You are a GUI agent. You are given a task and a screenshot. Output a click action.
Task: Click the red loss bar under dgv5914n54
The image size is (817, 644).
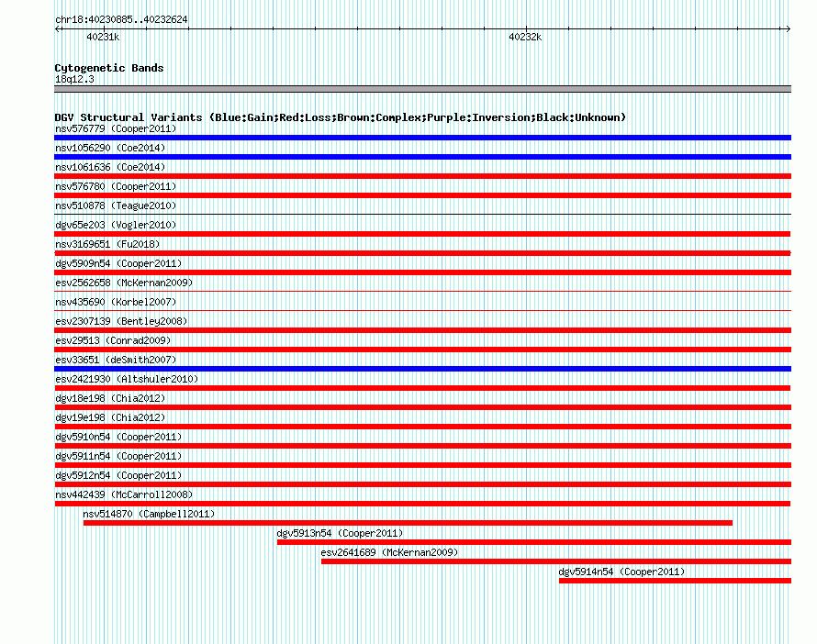click(x=676, y=581)
